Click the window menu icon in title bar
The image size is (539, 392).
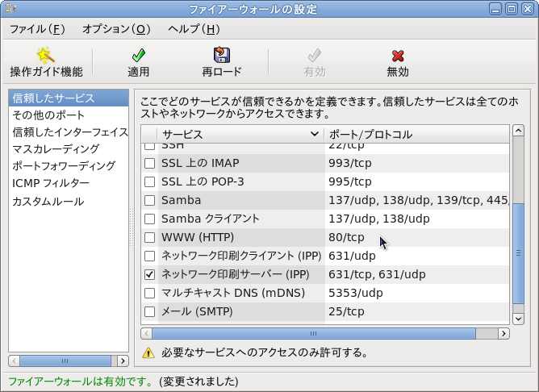(x=10, y=10)
